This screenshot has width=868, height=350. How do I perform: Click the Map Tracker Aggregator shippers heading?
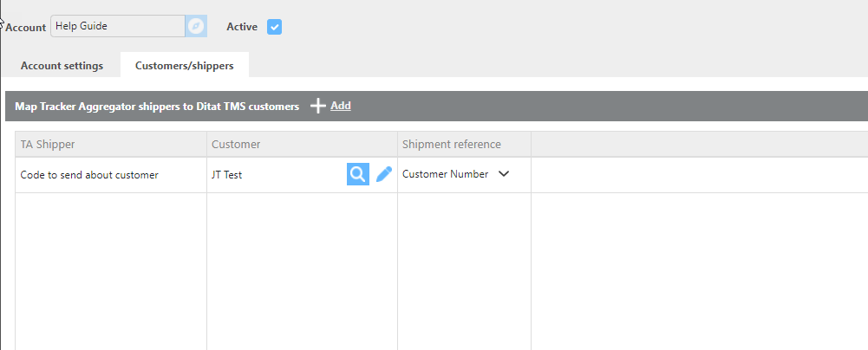tap(157, 107)
